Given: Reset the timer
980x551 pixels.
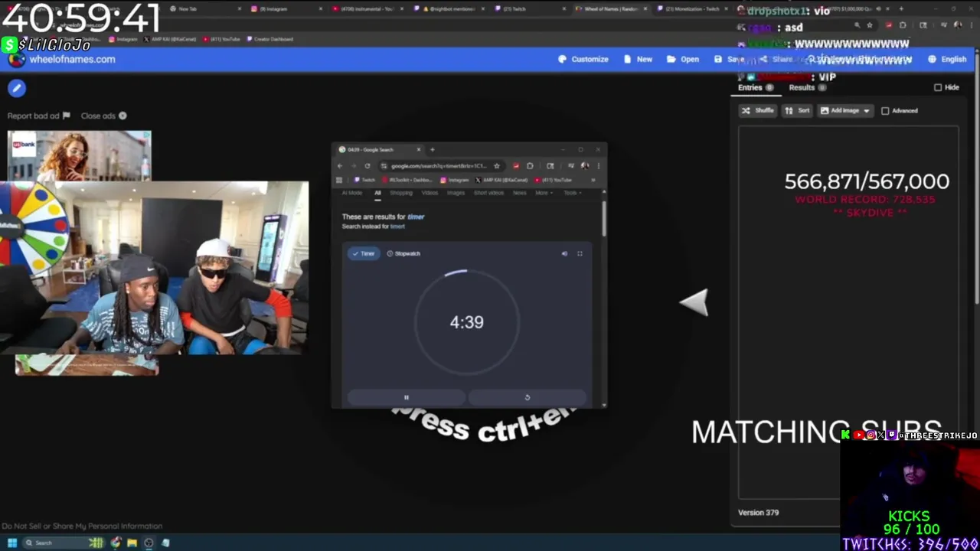Looking at the screenshot, I should click(527, 397).
